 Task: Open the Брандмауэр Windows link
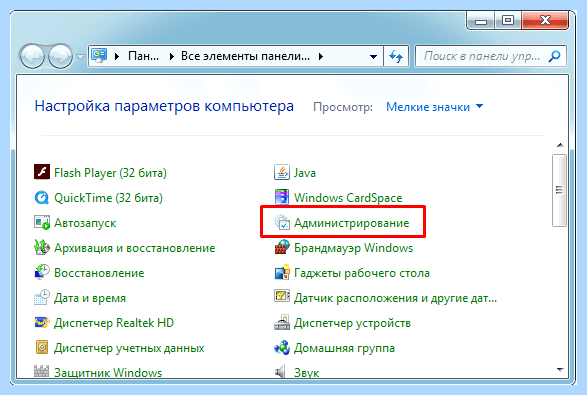(353, 248)
